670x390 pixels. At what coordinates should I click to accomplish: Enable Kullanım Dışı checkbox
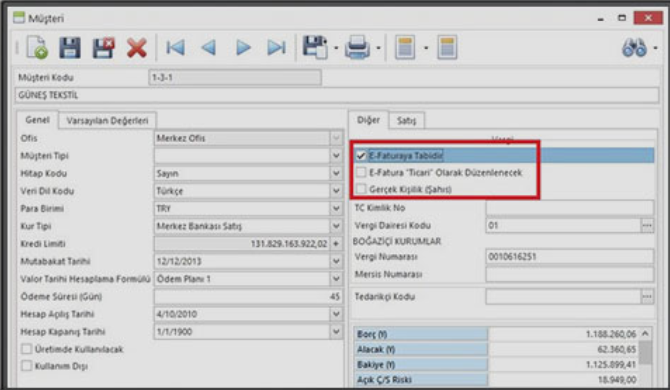(26, 366)
